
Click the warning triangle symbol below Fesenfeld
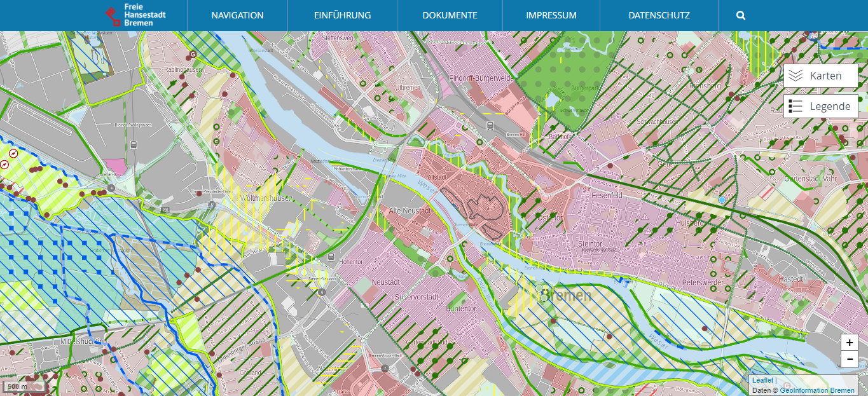pos(645,217)
